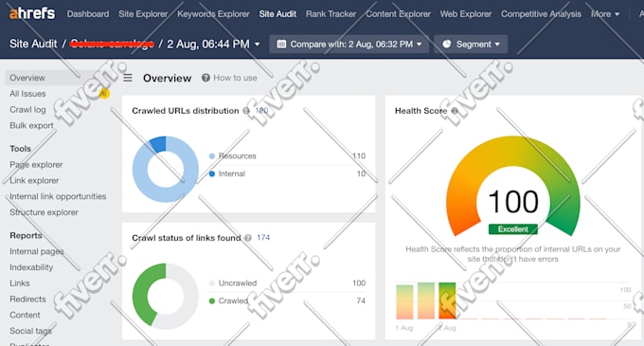Click the dark blue Internal color dot
Image resolution: width=644 pixels, height=346 pixels.
tap(212, 173)
